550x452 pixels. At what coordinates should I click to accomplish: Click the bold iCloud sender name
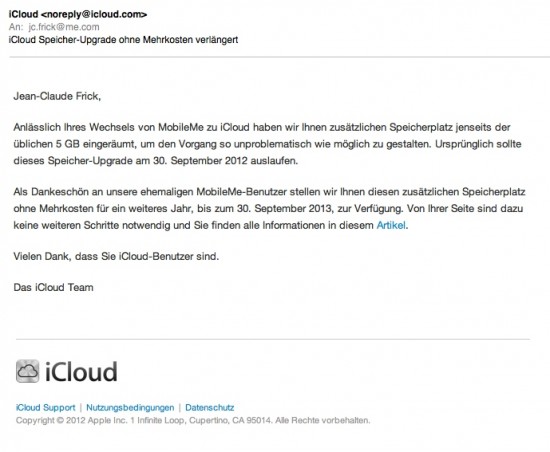point(23,14)
